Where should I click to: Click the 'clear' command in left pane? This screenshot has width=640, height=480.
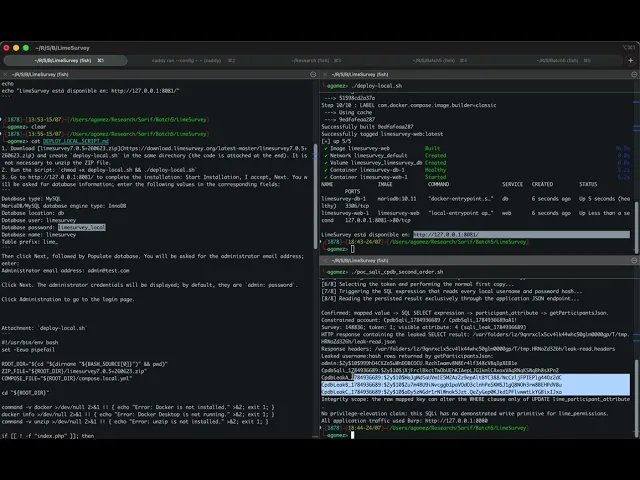click(x=39, y=127)
